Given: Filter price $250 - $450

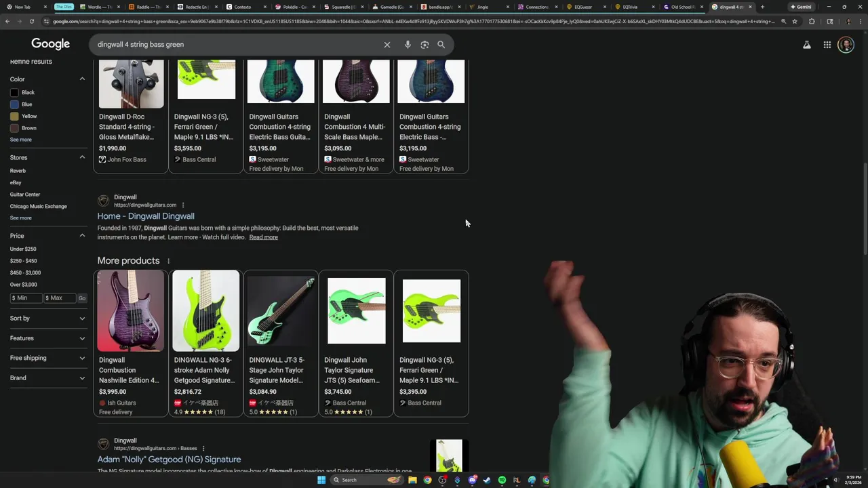Looking at the screenshot, I should 24,261.
